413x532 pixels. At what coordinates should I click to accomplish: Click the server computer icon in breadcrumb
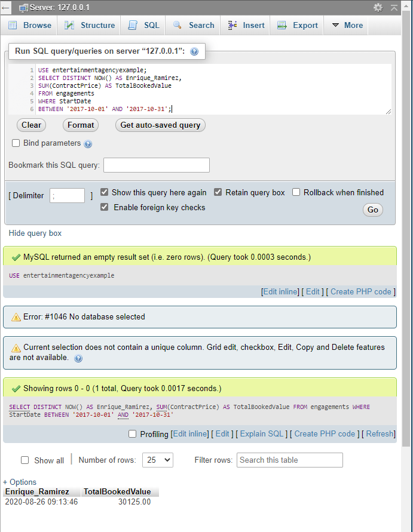click(24, 8)
